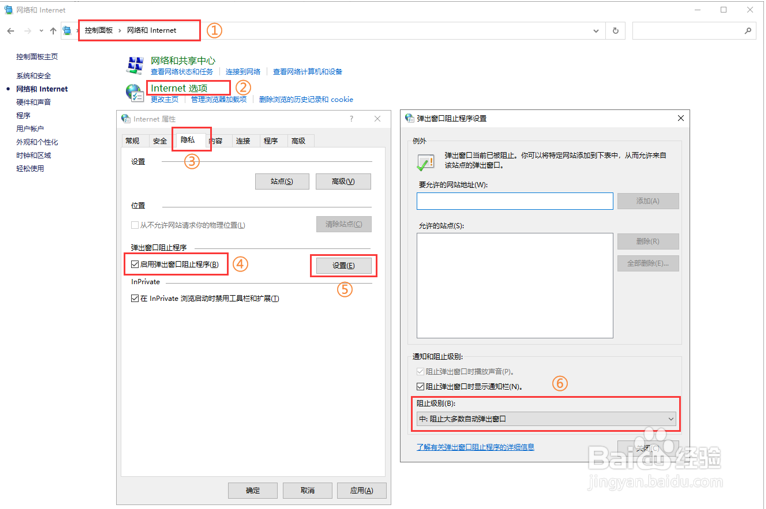Open 外观和个性化 in the sidebar
Image resolution: width=766 pixels, height=509 pixels.
pyautogui.click(x=37, y=142)
